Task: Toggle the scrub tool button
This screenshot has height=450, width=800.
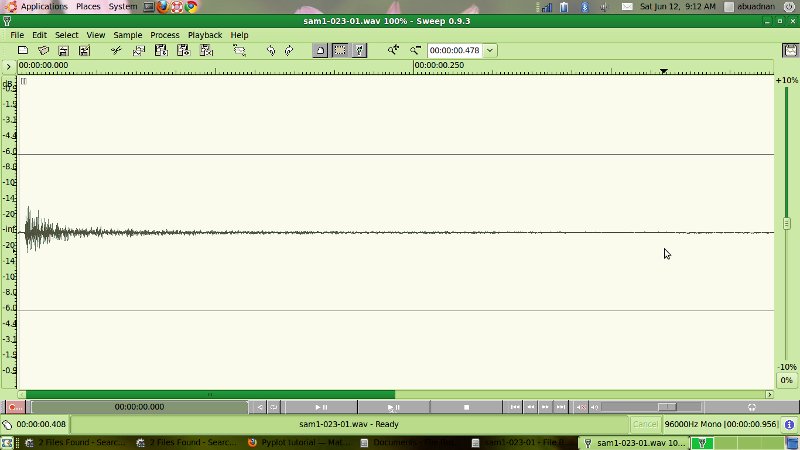Action: 359,50
